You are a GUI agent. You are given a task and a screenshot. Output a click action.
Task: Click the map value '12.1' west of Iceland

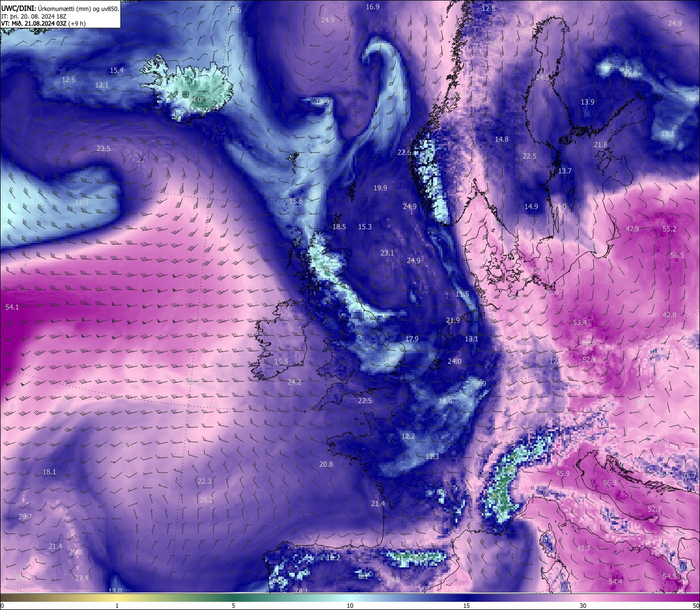(102, 85)
